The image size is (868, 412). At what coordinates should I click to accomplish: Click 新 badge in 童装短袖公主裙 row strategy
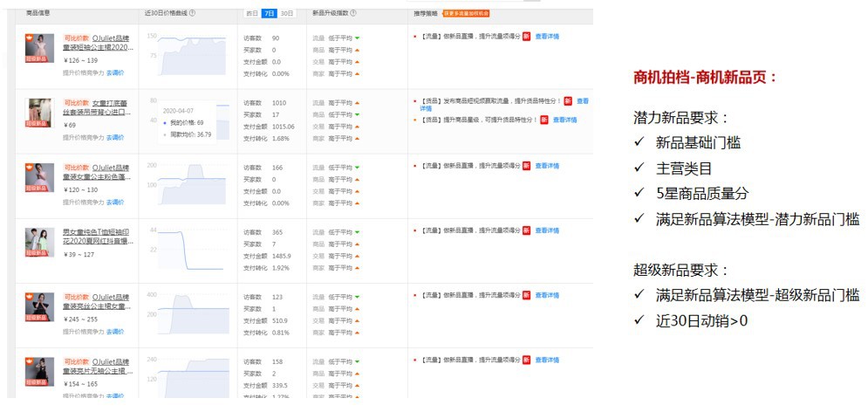[x=526, y=37]
